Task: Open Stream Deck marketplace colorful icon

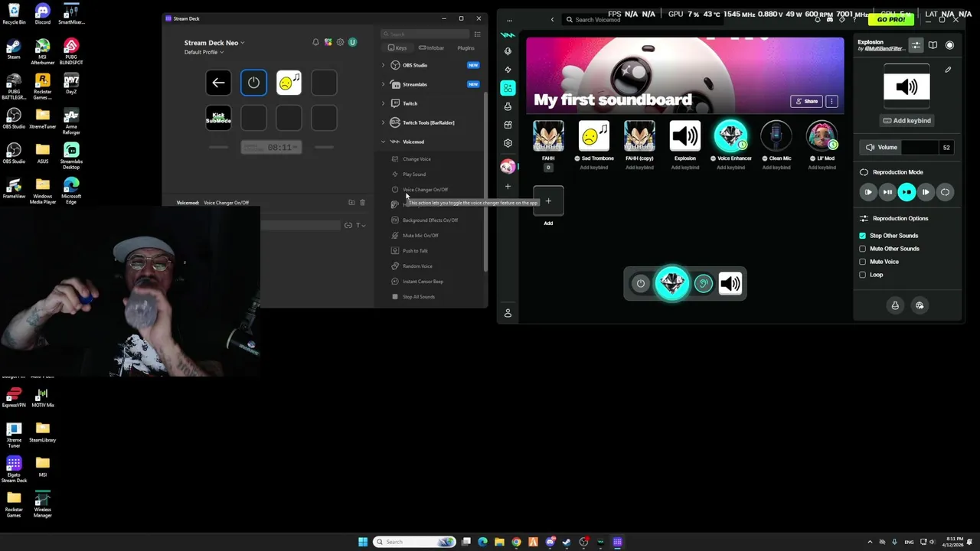Action: click(328, 42)
